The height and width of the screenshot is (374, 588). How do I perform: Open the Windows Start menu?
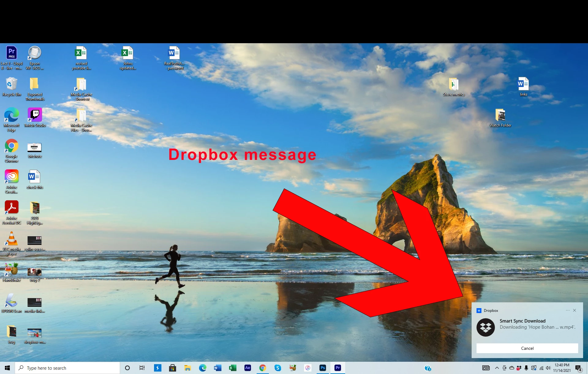[7, 368]
